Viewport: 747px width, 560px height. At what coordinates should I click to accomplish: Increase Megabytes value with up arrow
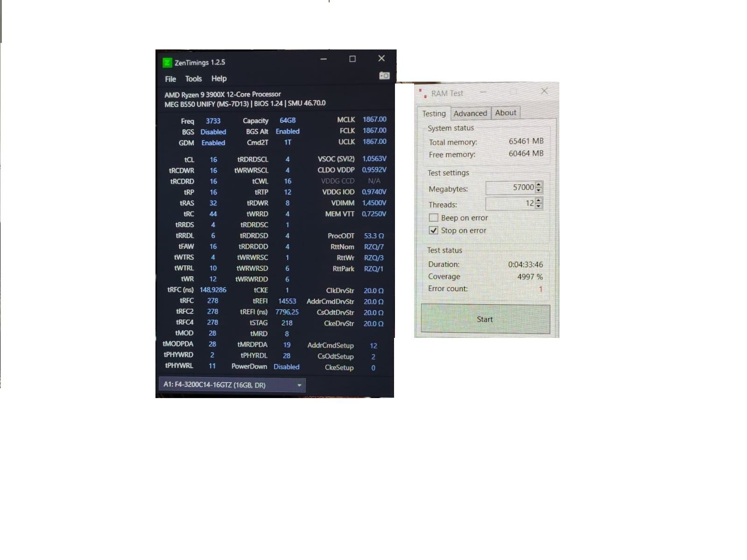pos(539,184)
